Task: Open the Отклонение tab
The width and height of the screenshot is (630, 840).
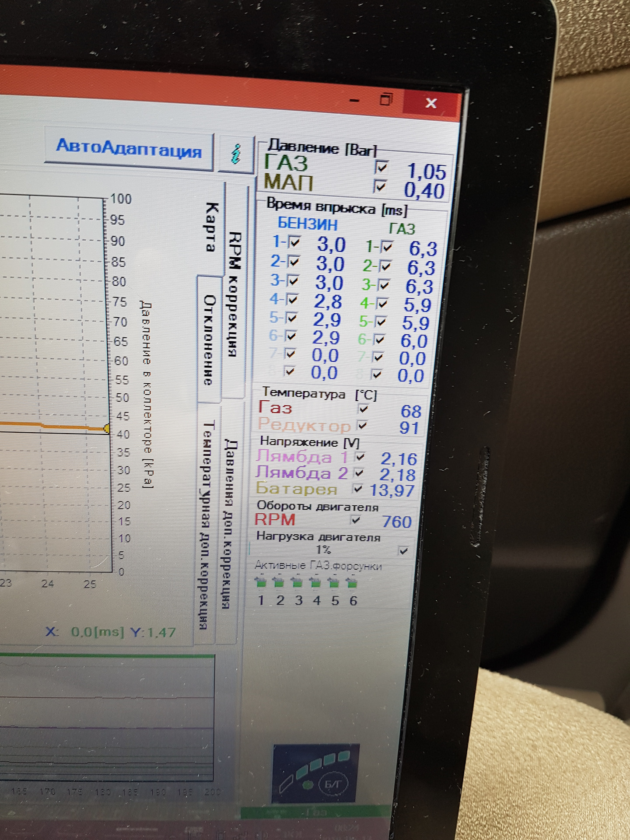Action: [210, 339]
